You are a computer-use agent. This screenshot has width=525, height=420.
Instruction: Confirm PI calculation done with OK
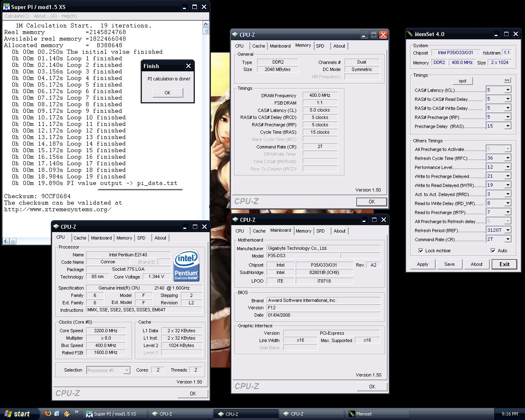[x=167, y=93]
